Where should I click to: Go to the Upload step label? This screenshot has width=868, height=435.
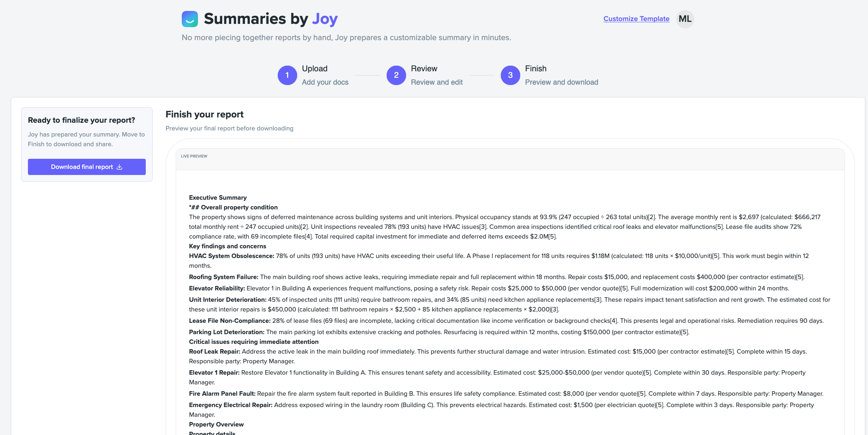(315, 69)
